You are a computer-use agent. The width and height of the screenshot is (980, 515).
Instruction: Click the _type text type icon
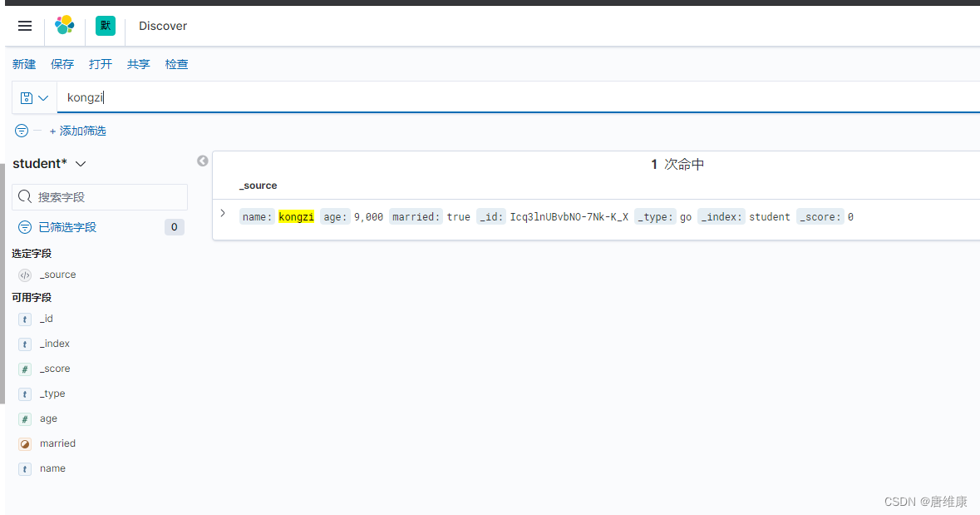click(25, 394)
